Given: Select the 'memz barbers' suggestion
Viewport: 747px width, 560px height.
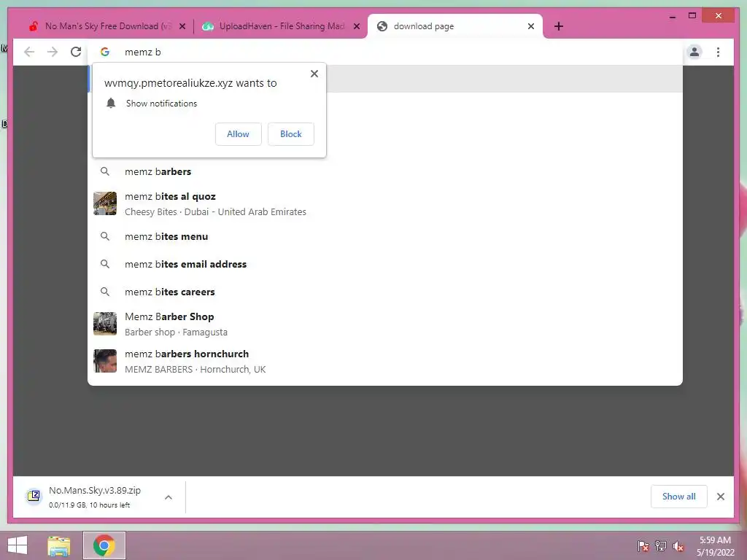Looking at the screenshot, I should click(385, 171).
